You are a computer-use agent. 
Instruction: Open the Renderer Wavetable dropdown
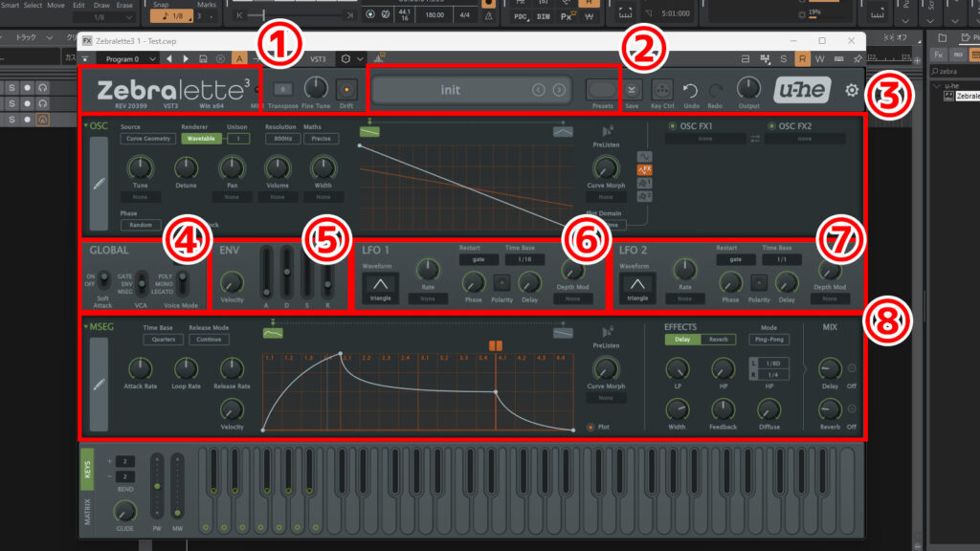point(199,139)
